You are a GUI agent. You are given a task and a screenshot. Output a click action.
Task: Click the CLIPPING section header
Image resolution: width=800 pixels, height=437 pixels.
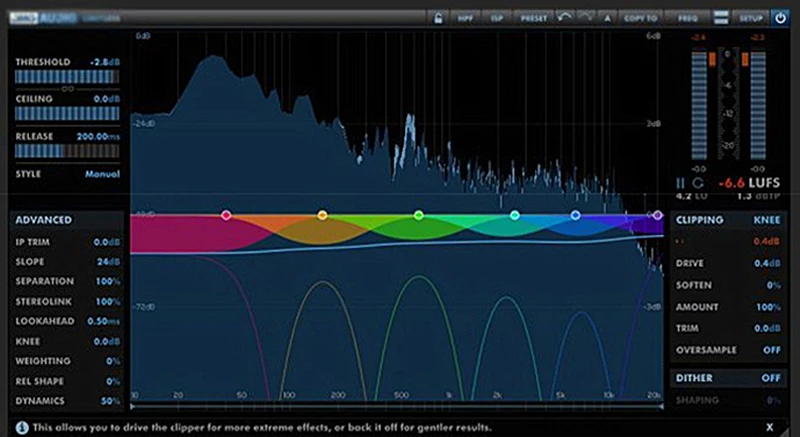[x=699, y=220]
